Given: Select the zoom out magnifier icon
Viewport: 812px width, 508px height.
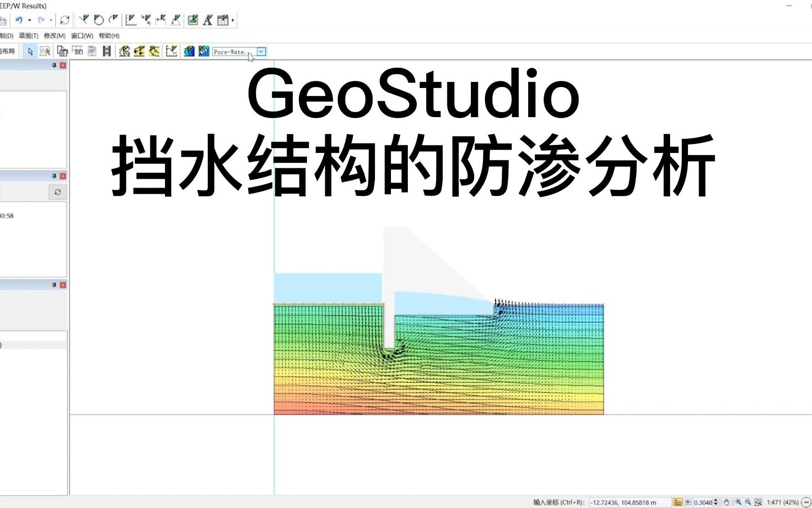Looking at the screenshot, I should pos(748,502).
